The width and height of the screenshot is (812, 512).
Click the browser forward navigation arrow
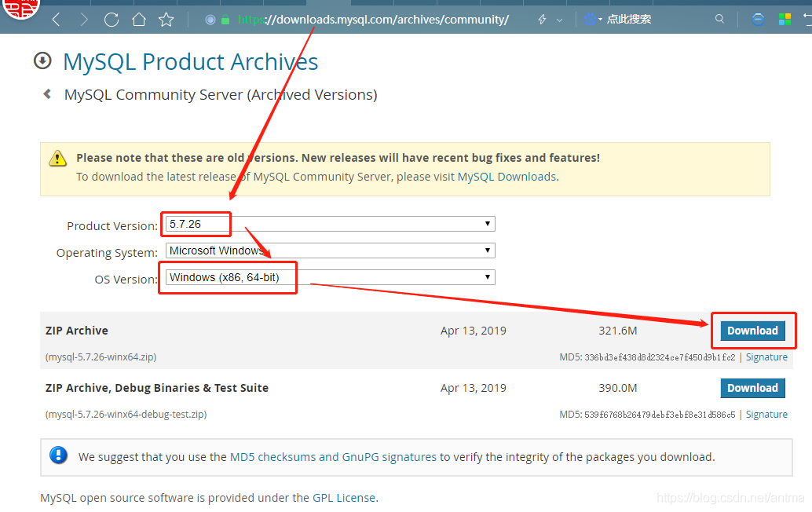[x=83, y=19]
